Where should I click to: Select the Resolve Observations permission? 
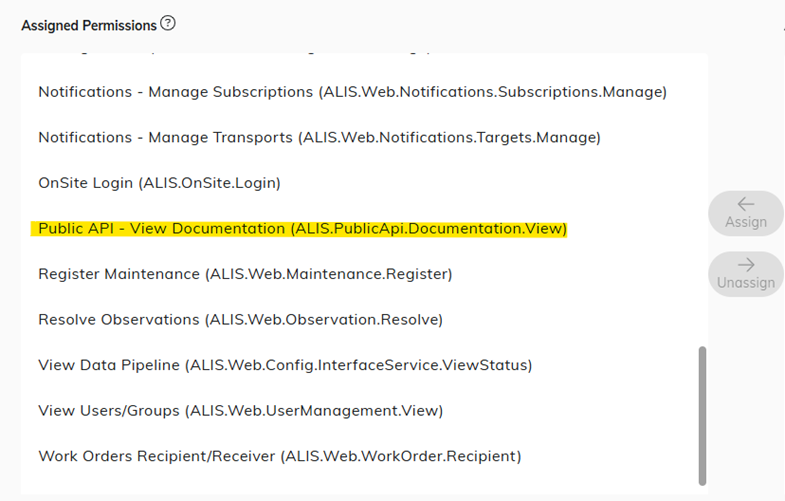pyautogui.click(x=240, y=320)
